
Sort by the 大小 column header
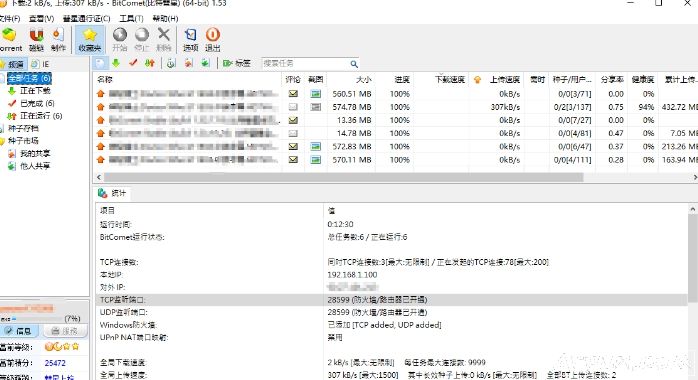coord(351,79)
